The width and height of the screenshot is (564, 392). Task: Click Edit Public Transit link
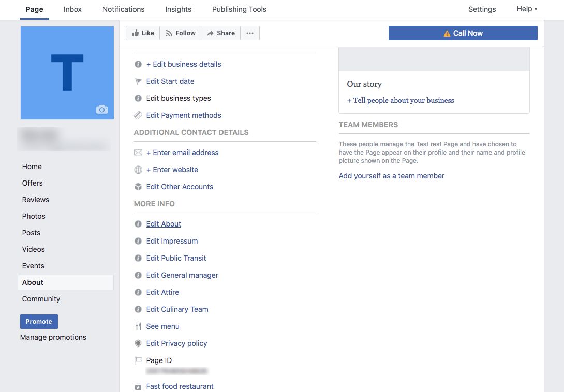tap(176, 258)
